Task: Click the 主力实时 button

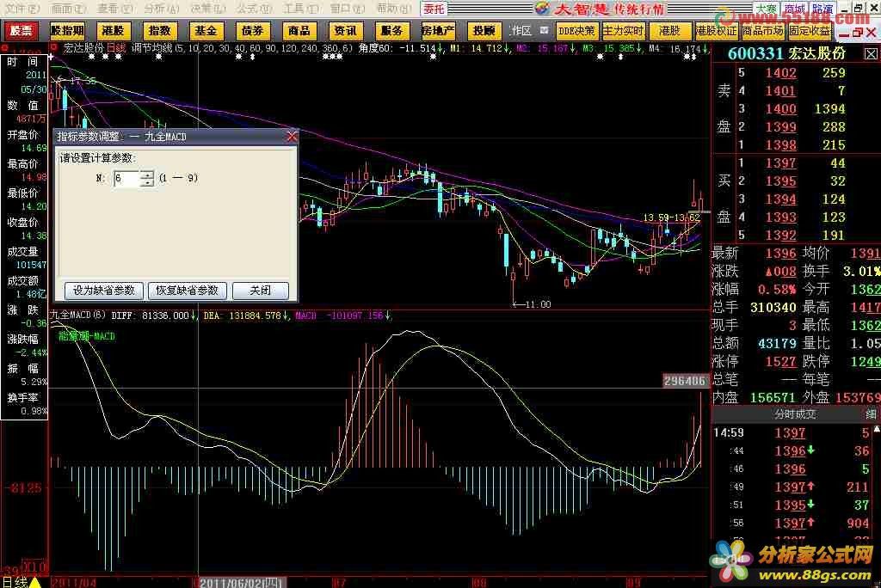Action: coord(623,31)
